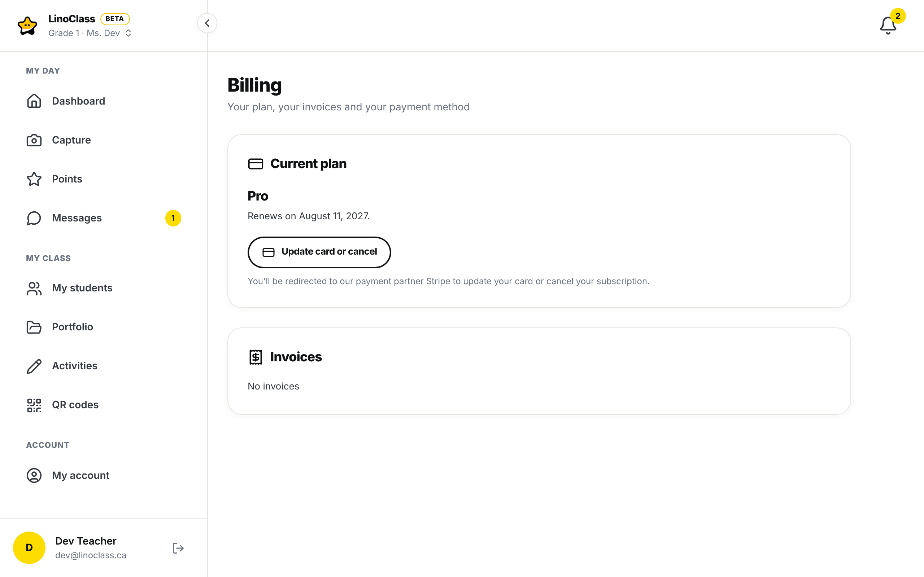Select the Activities pencil icon
The width and height of the screenshot is (924, 577).
tap(34, 366)
